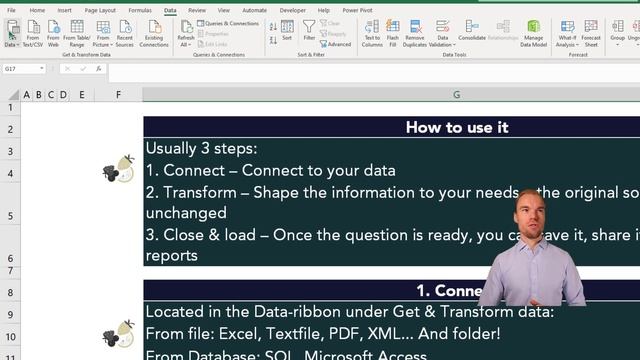Switch to the Formulas tab

[140, 10]
